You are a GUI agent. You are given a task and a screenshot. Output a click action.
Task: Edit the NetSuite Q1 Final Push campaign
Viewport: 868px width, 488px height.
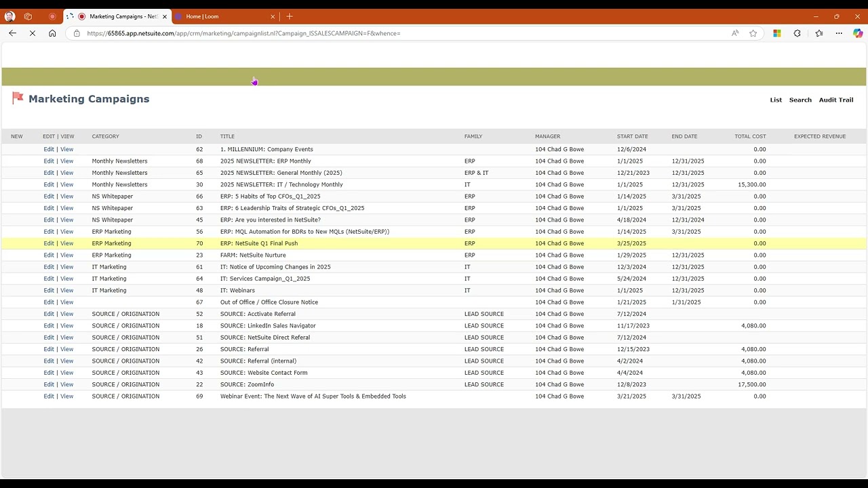pos(49,243)
